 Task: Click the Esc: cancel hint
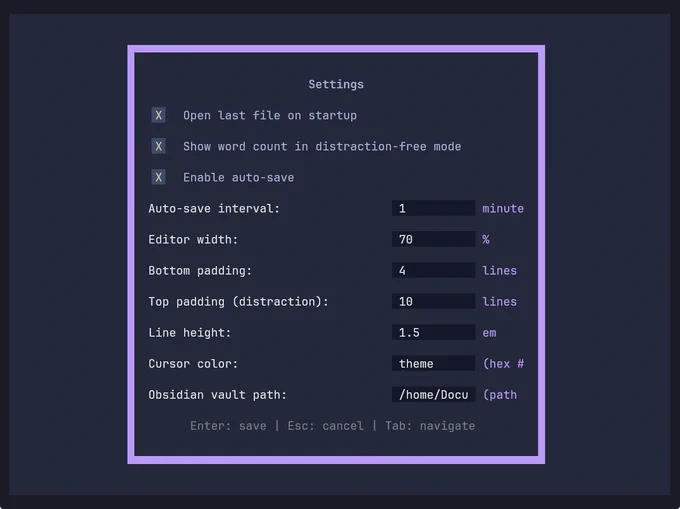click(x=326, y=426)
